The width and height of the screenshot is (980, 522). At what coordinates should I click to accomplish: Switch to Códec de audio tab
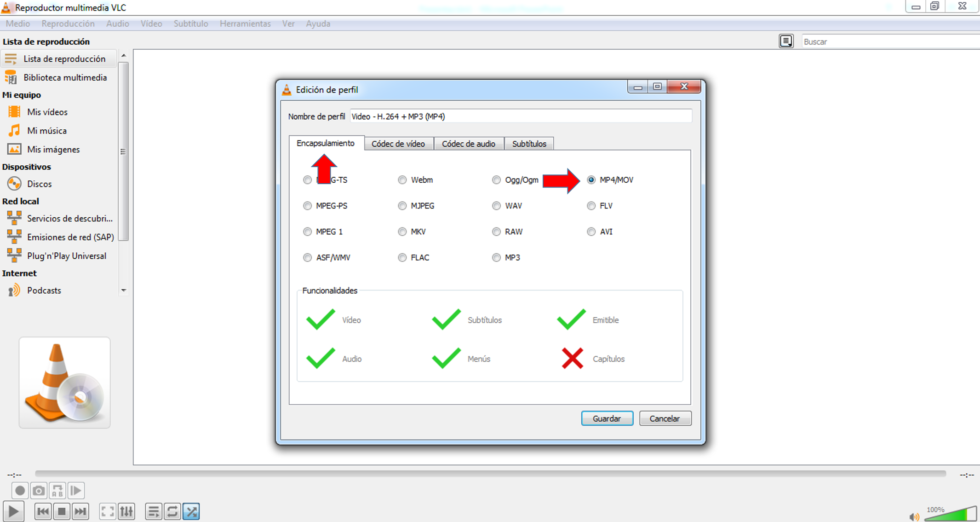pos(469,144)
